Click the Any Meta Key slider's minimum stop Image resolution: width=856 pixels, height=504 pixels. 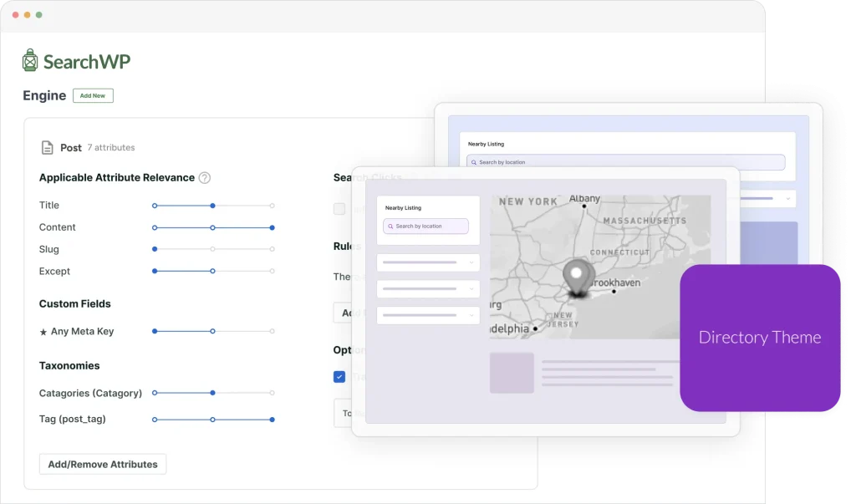[x=155, y=332]
